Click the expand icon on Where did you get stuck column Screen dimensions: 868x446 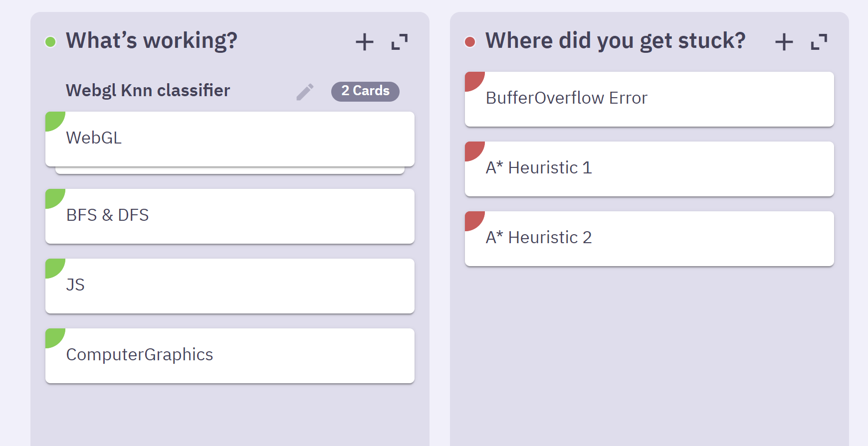(819, 42)
